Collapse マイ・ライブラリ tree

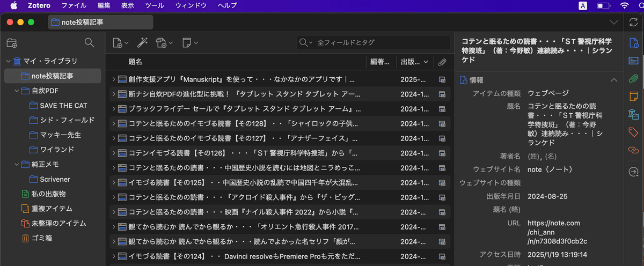click(8, 61)
